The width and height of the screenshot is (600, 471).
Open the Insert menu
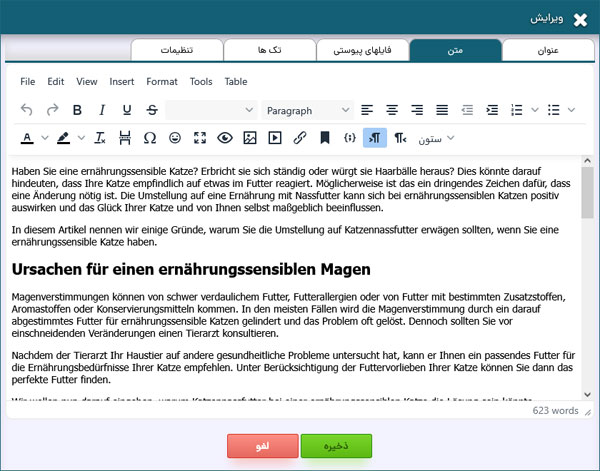coord(122,81)
